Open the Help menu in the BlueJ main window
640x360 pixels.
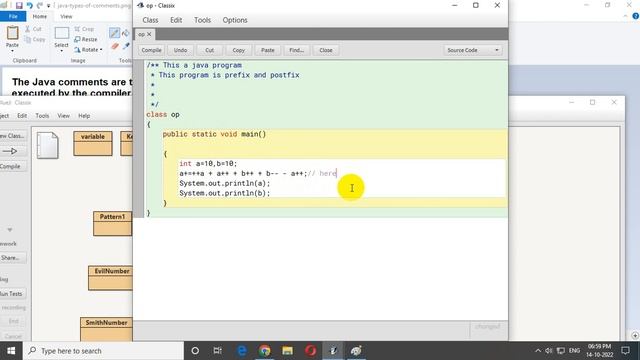click(x=84, y=116)
